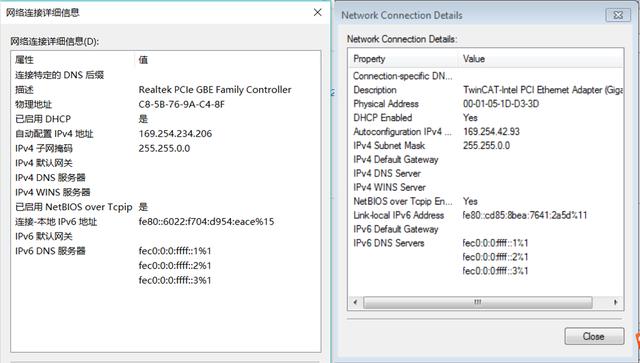
Task: Select the 已启用 DHCP row
Action: pos(166,119)
